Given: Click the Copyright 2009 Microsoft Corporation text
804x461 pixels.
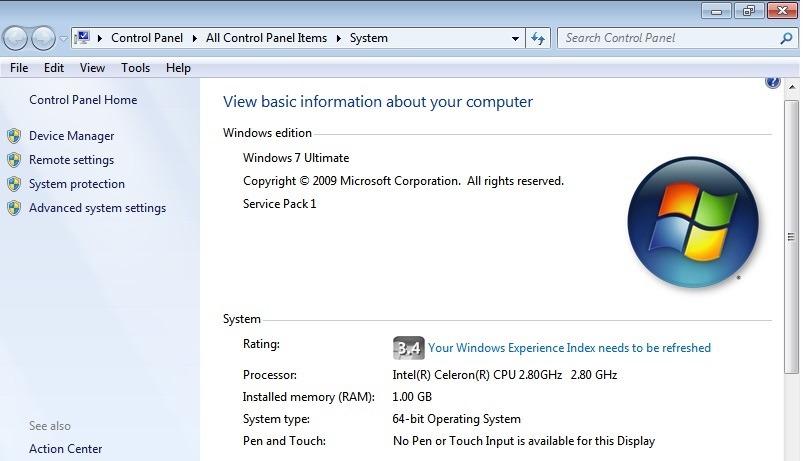Looking at the screenshot, I should coord(403,181).
